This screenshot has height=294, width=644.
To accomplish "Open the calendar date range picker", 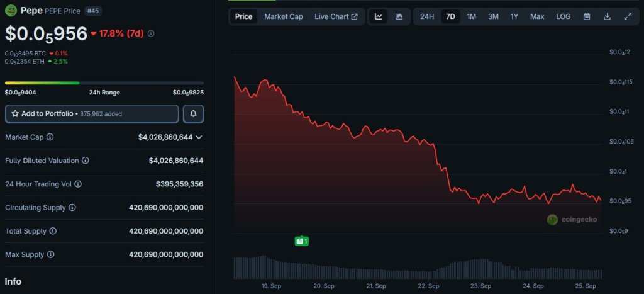I will (587, 16).
